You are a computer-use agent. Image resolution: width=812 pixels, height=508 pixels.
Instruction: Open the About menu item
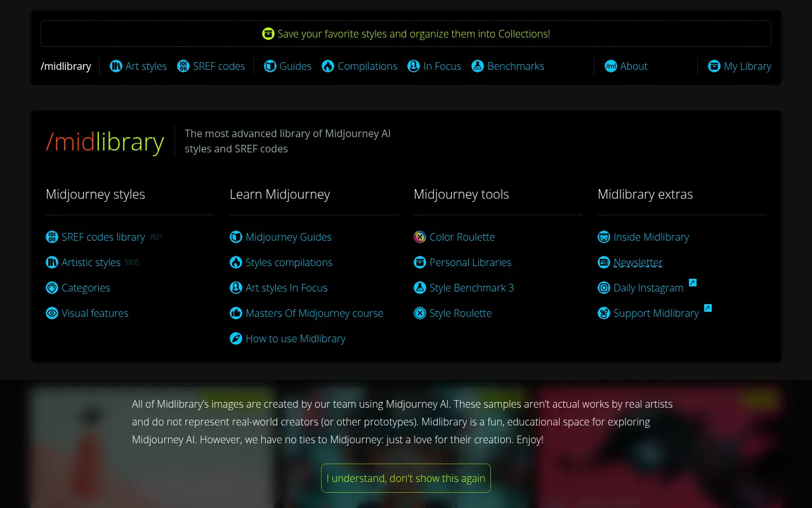626,66
